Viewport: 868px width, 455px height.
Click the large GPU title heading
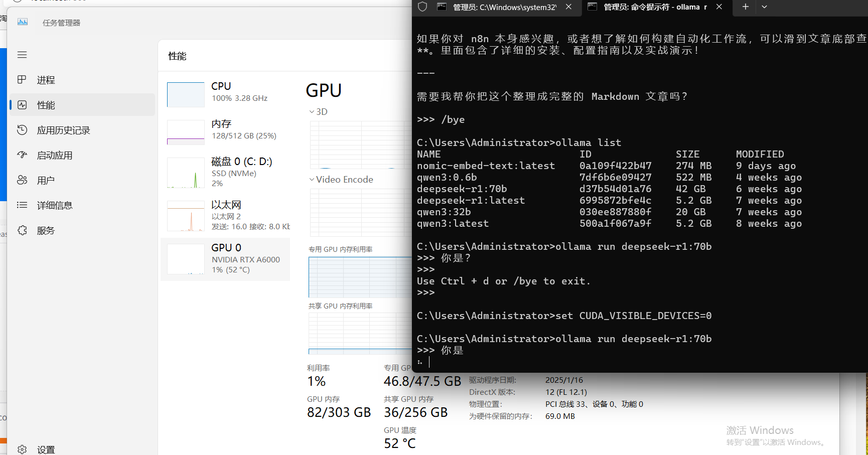(324, 91)
